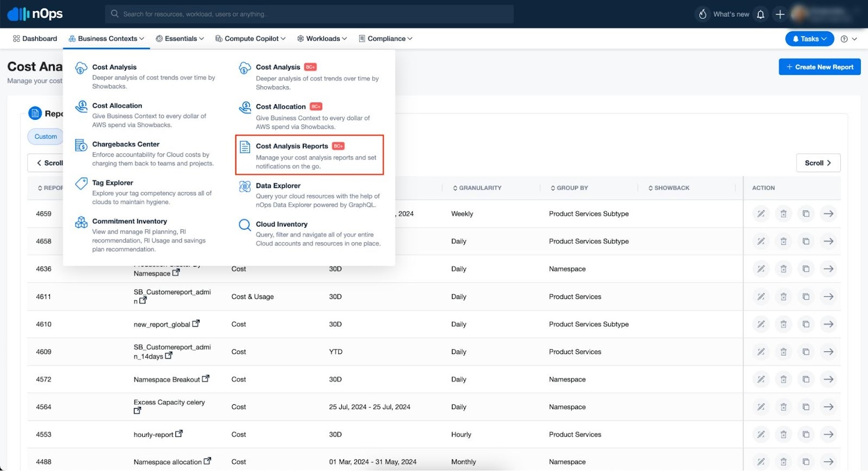Edit report 4610 with pencil icon
Image resolution: width=868 pixels, height=471 pixels.
pyautogui.click(x=761, y=324)
